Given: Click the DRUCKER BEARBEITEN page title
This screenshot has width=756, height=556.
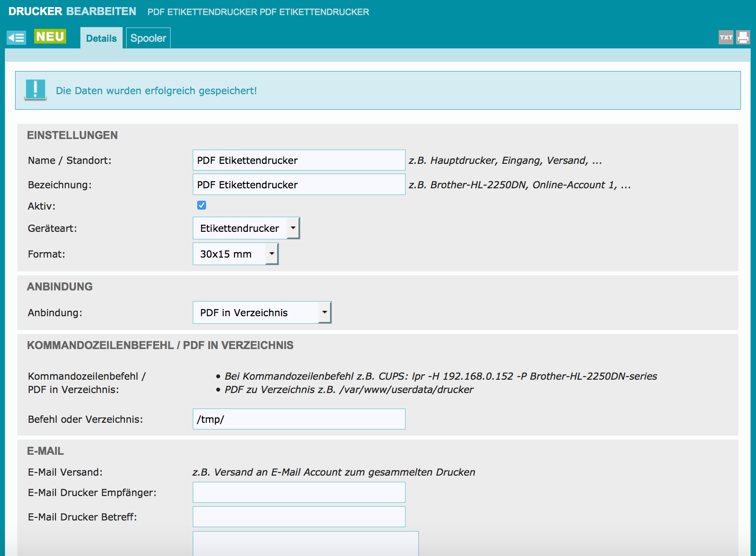Looking at the screenshot, I should (x=72, y=12).
